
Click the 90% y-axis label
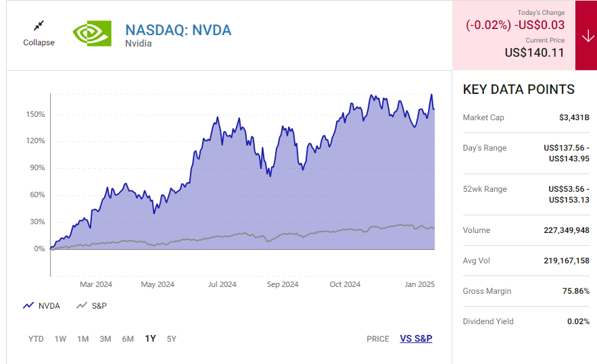[x=37, y=167]
